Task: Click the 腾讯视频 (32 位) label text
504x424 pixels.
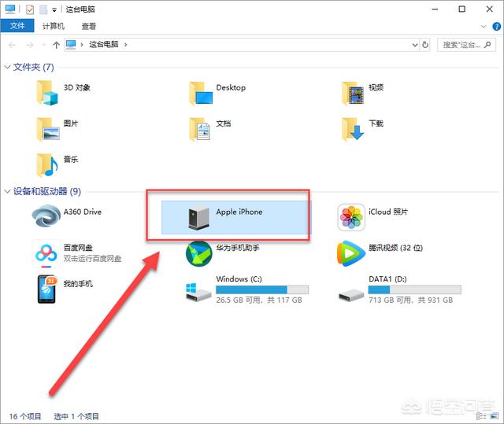Action: [395, 248]
